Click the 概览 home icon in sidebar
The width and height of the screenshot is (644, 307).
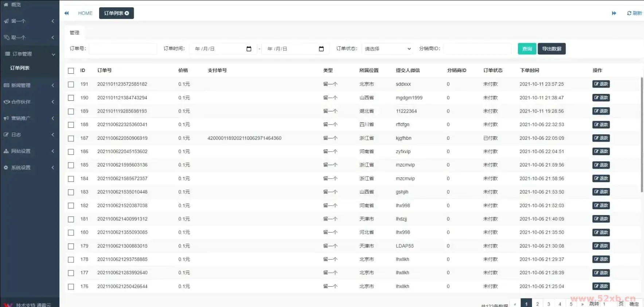pyautogui.click(x=6, y=5)
